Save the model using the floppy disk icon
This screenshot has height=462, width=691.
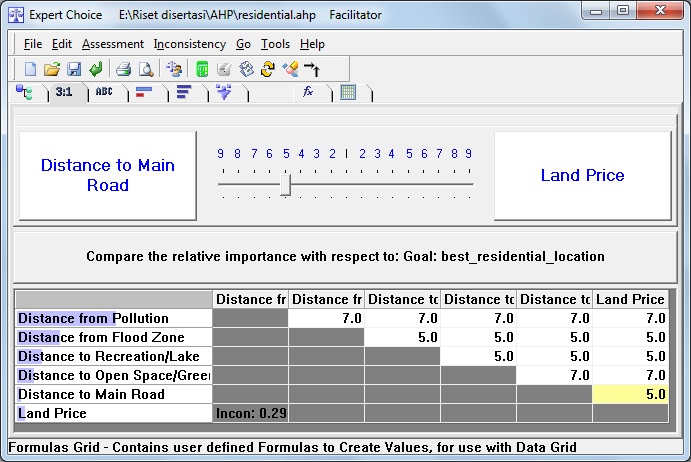tap(73, 69)
